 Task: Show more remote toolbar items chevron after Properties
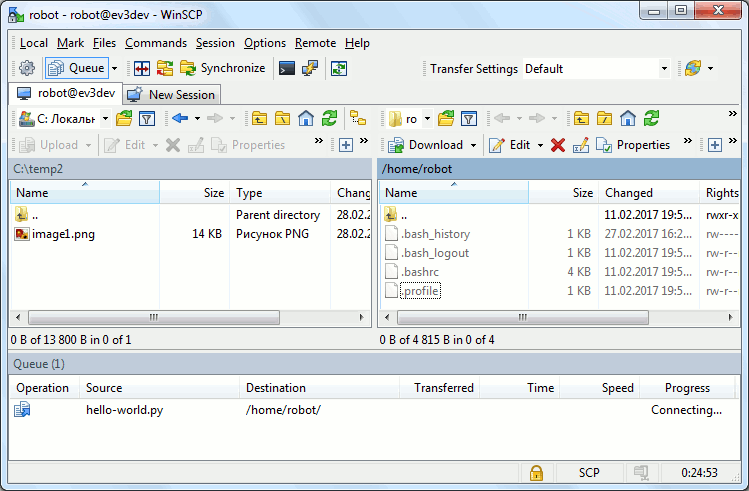click(x=687, y=141)
